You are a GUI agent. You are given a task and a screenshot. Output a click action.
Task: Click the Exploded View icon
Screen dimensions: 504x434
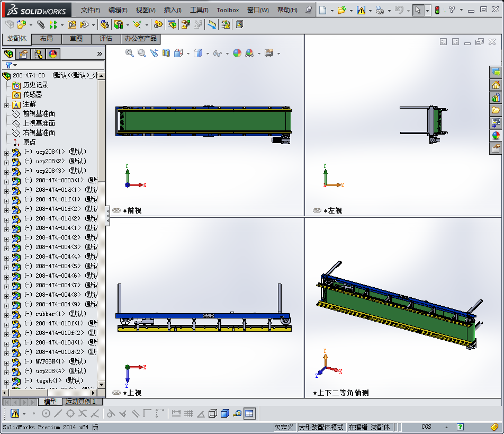tap(185, 24)
